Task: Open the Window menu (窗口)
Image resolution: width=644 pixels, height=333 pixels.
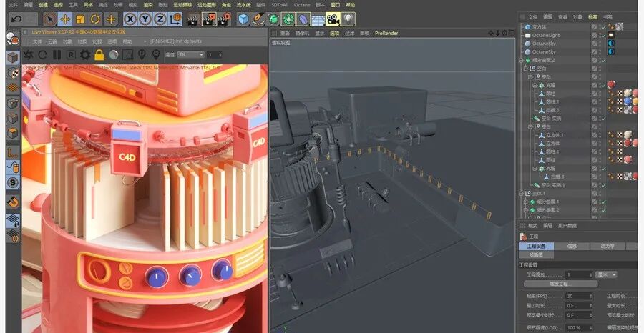Action: click(335, 5)
